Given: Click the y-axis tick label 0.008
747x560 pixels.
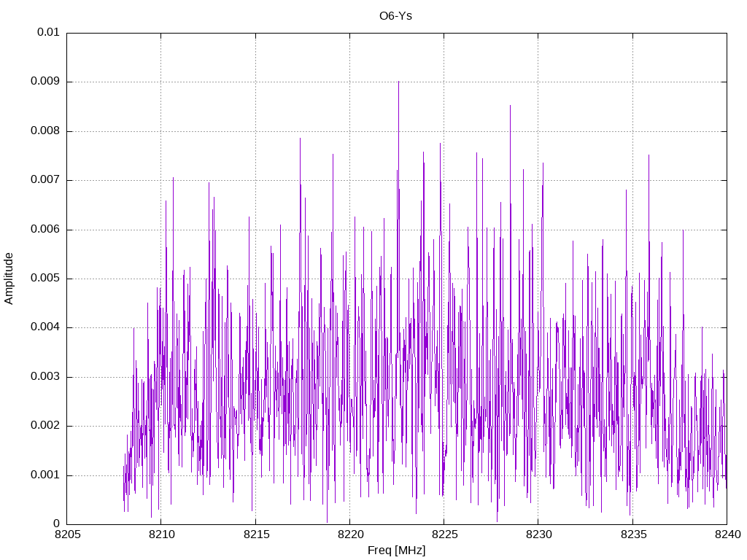Looking at the screenshot, I should click(45, 131).
